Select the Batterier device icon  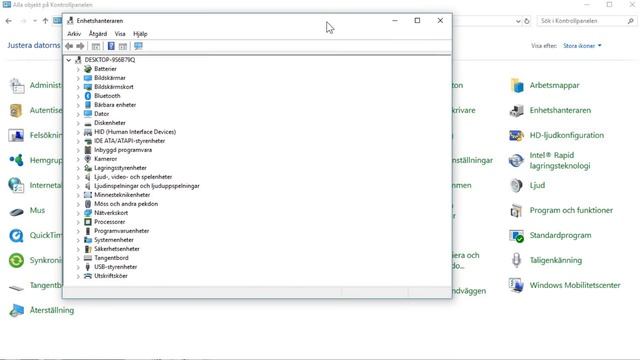click(88, 69)
